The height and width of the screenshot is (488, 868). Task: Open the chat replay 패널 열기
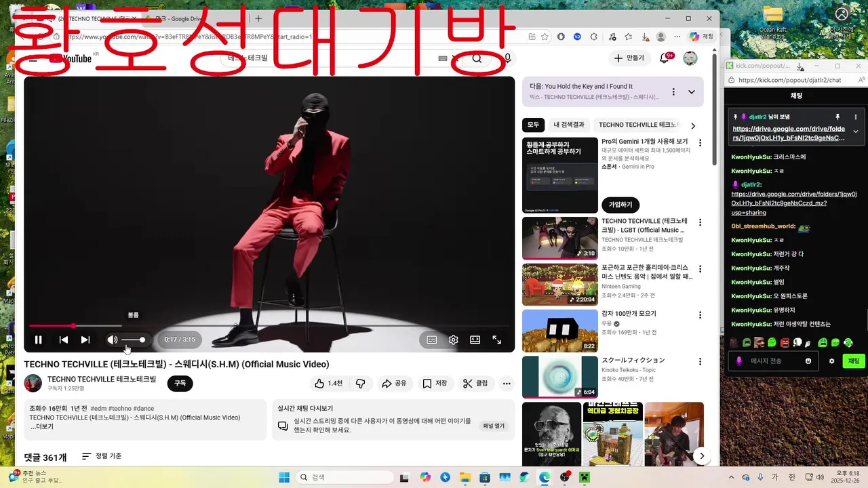[494, 426]
